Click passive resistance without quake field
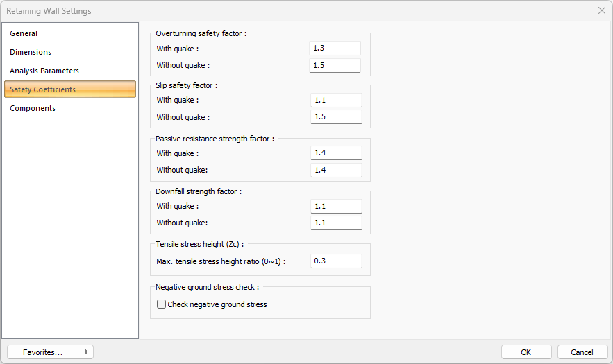 (x=336, y=170)
